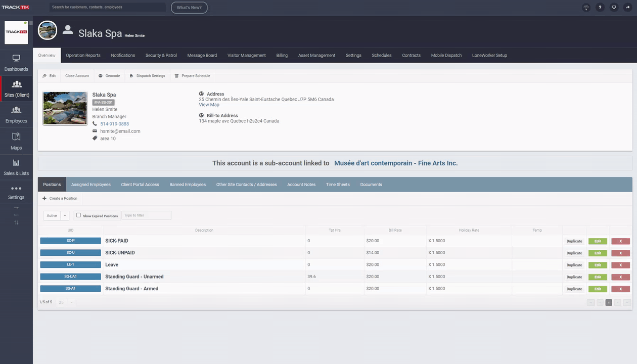
Task: Open the Assigned Employees tab
Action: click(90, 185)
